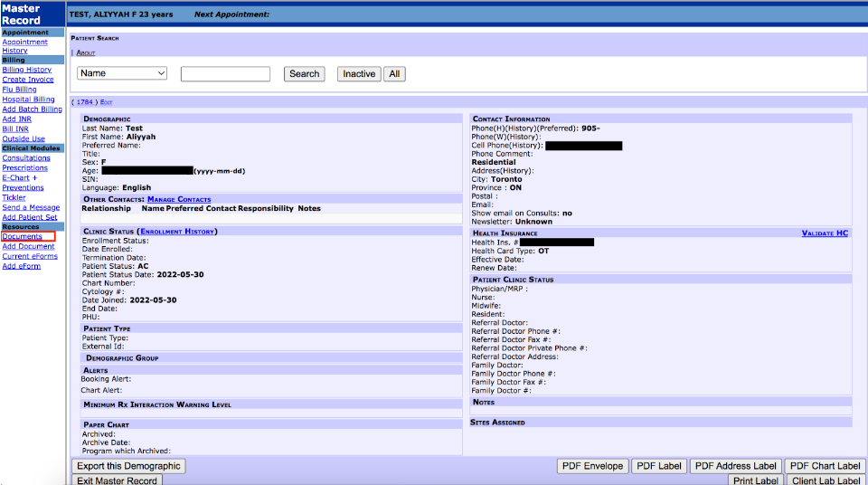Open the E-Chart link

tap(15, 178)
